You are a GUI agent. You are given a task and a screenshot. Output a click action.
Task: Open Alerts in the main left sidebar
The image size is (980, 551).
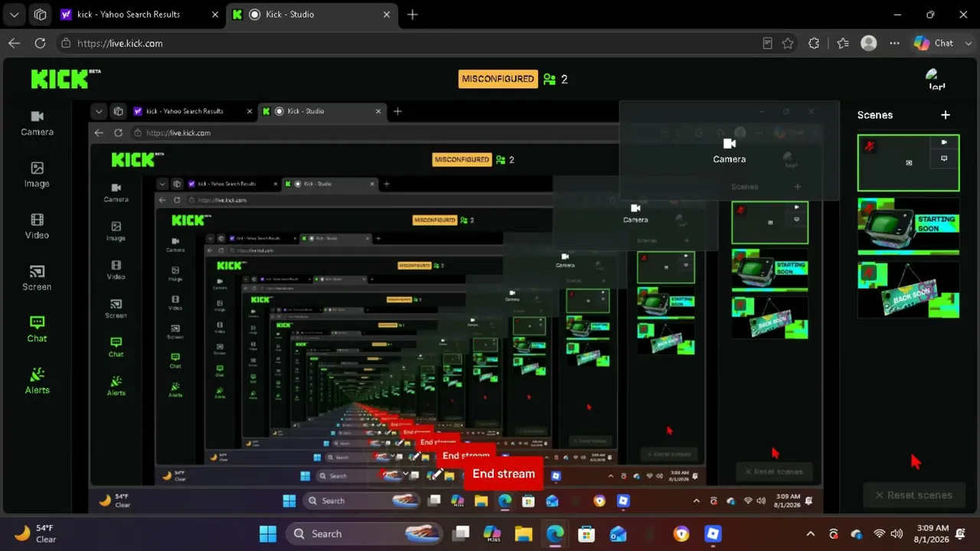point(37,380)
